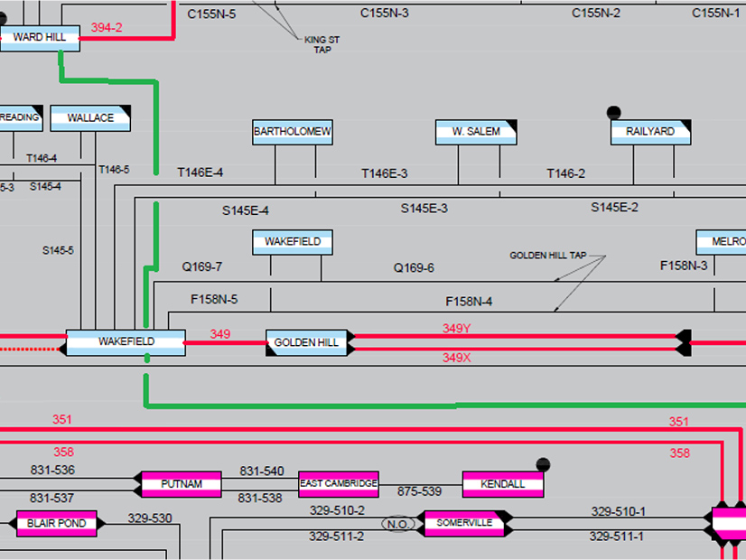Image resolution: width=746 pixels, height=560 pixels.
Task: Open the GOLDEN HILL substation
Action: 307,343
